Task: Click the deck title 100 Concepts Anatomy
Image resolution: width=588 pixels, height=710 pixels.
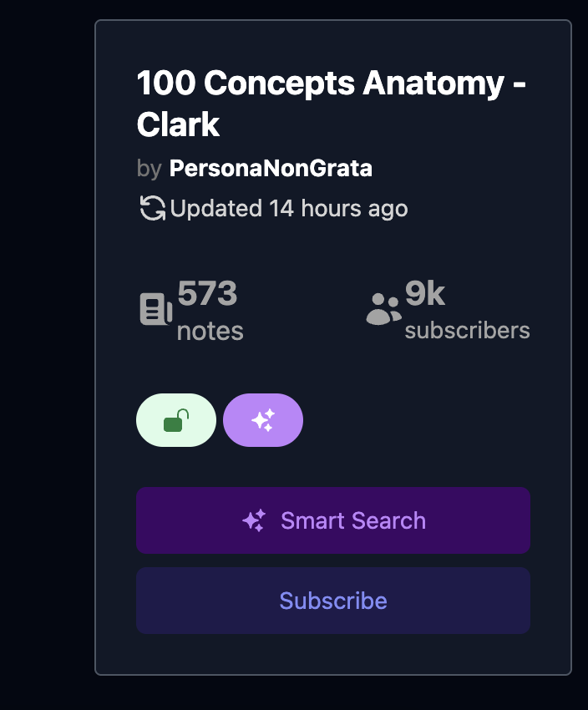Action: coord(332,84)
